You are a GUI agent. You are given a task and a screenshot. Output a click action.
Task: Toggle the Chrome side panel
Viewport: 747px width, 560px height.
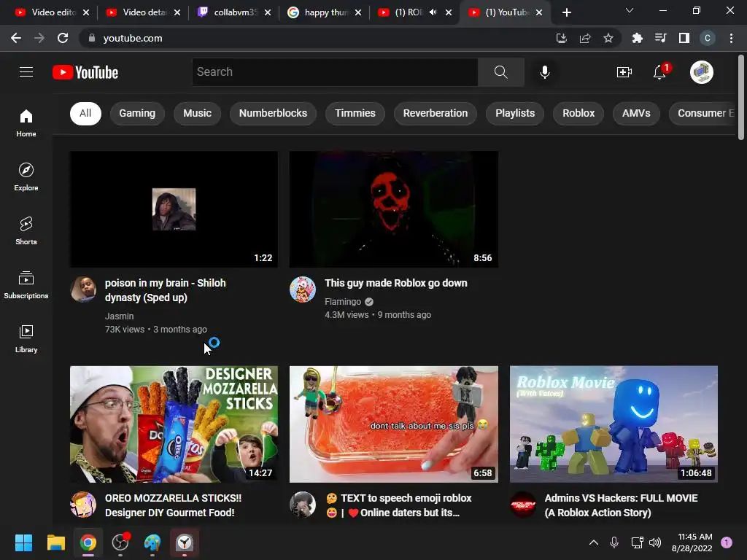(x=684, y=38)
